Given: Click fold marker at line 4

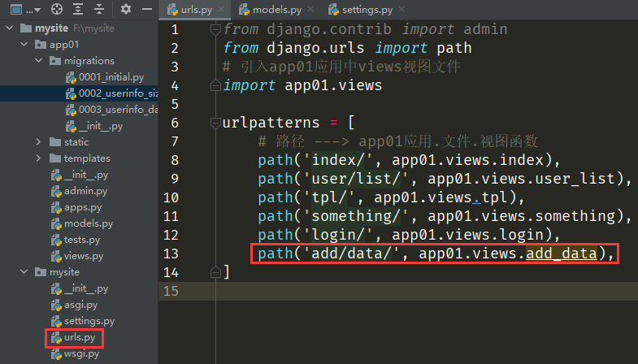Looking at the screenshot, I should click(x=215, y=85).
